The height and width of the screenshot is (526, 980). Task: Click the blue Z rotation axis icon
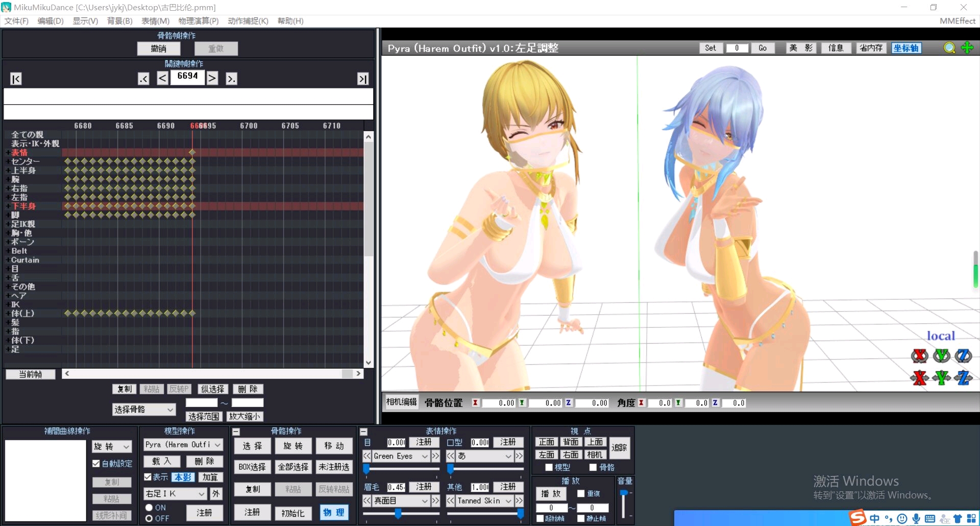click(963, 355)
